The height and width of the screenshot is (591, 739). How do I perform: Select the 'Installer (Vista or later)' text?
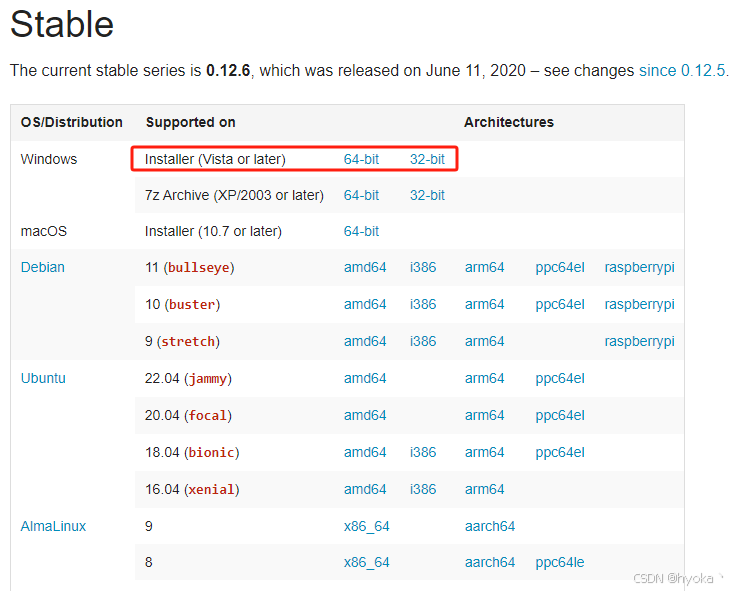(215, 159)
